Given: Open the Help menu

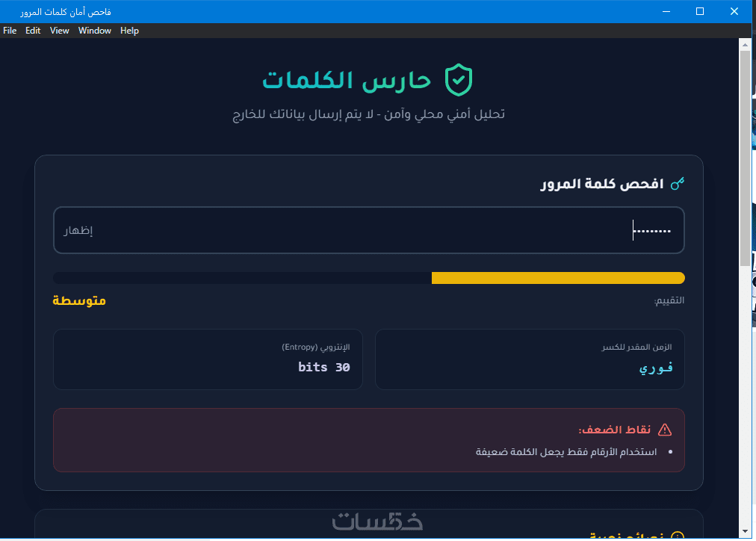Looking at the screenshot, I should point(129,31).
